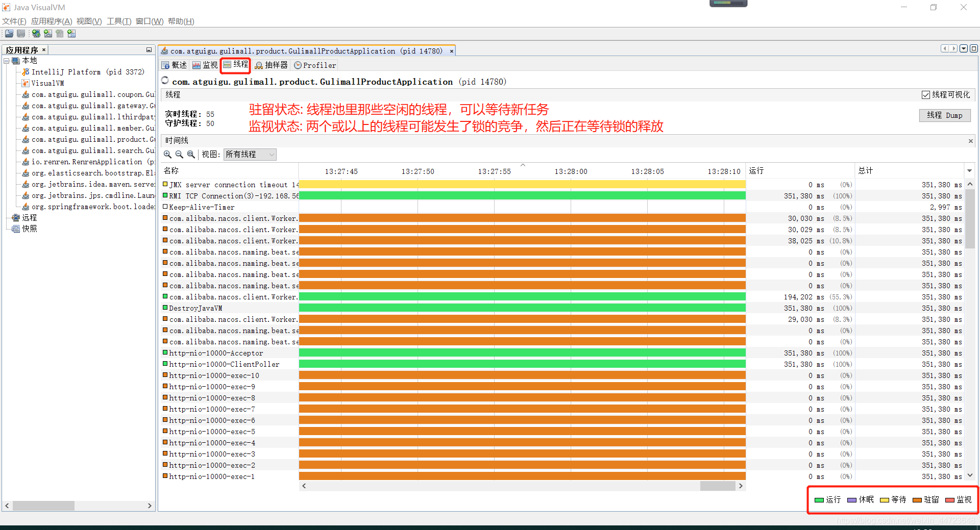Open the 视图 所有线程 dropdown

click(x=250, y=154)
